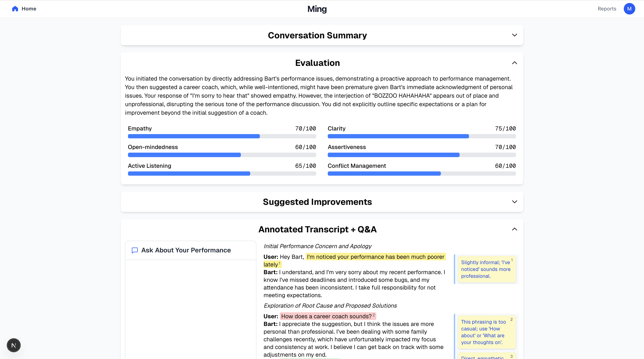Click the Empathy score progress bar
The image size is (644, 359).
pyautogui.click(x=222, y=136)
